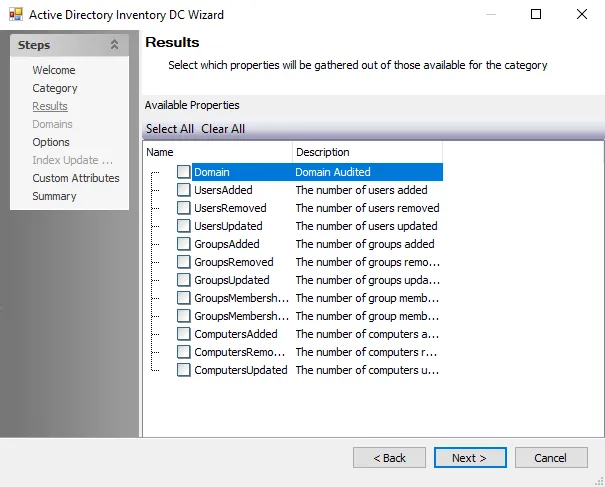605x487 pixels.
Task: Enable the UsersRemoved checkbox
Action: (183, 208)
